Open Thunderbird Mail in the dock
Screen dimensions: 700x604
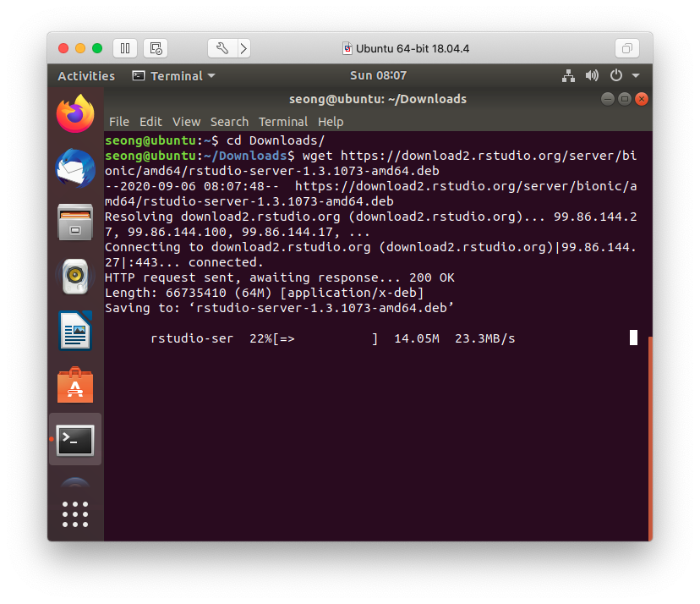tap(75, 168)
